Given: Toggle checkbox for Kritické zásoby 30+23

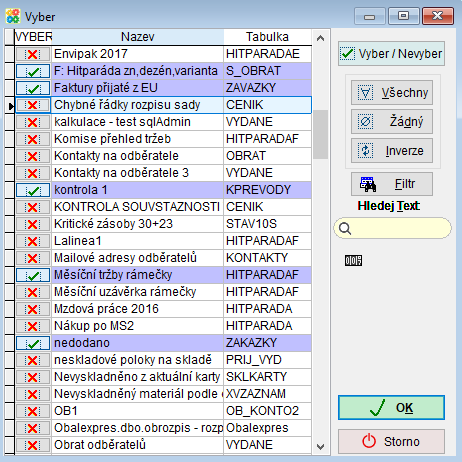Looking at the screenshot, I should tap(33, 224).
